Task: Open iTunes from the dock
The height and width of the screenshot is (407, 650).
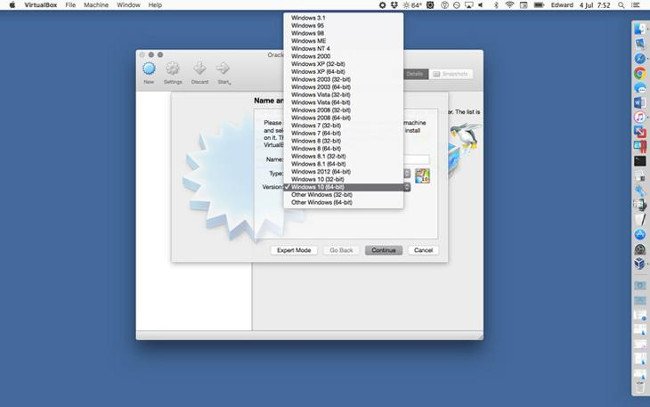Action: (640, 117)
